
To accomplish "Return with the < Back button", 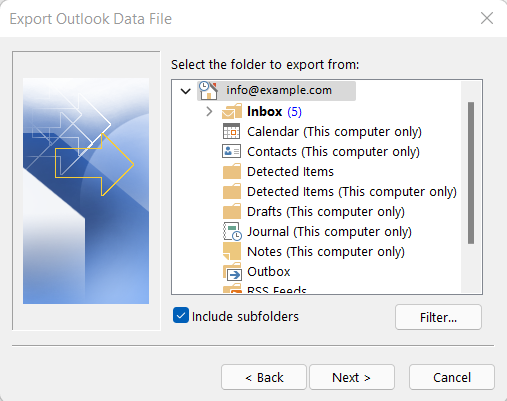I will pos(264,377).
